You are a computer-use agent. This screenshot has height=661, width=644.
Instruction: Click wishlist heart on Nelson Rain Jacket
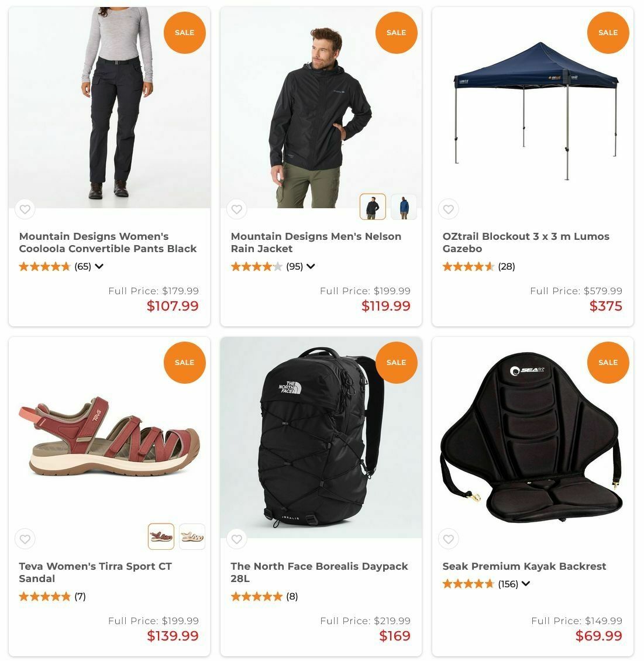236,209
